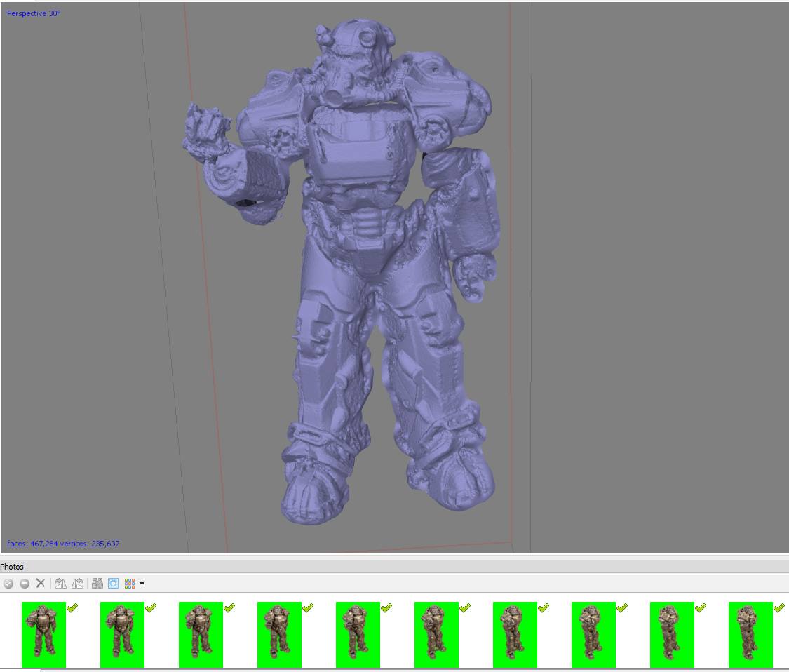Click the Disable Cameras minus icon

25,584
